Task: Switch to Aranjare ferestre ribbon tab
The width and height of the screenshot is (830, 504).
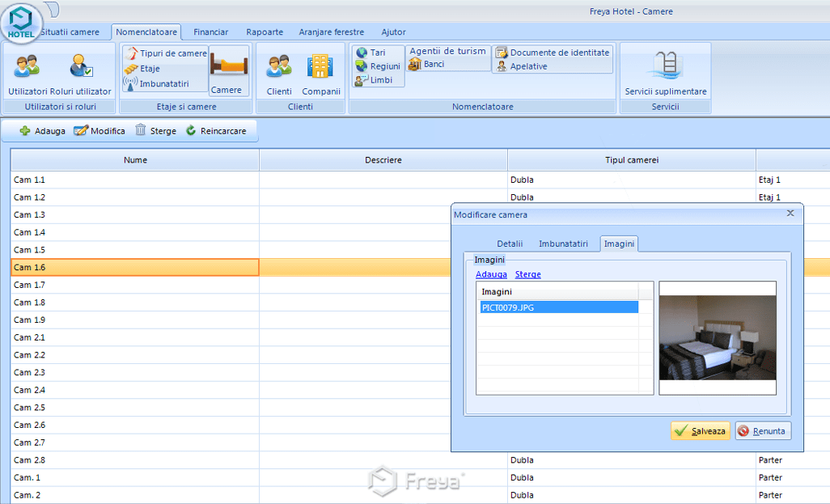Action: click(x=332, y=32)
